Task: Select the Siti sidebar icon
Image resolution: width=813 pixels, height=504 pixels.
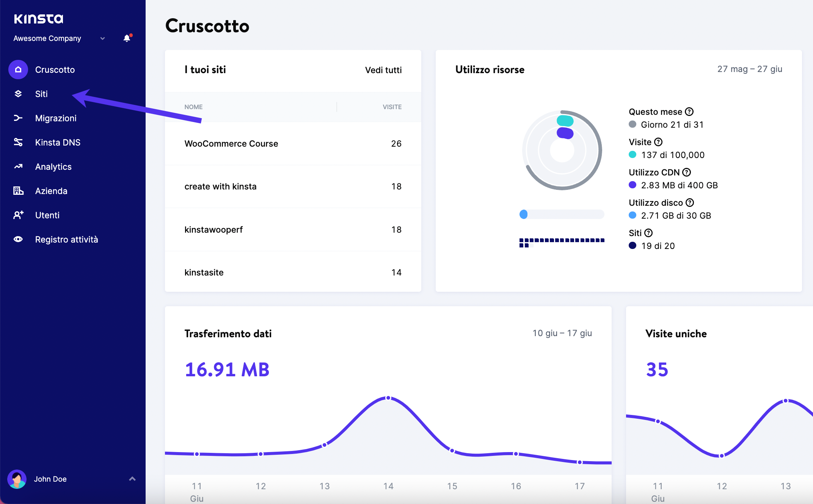Action: (18, 94)
